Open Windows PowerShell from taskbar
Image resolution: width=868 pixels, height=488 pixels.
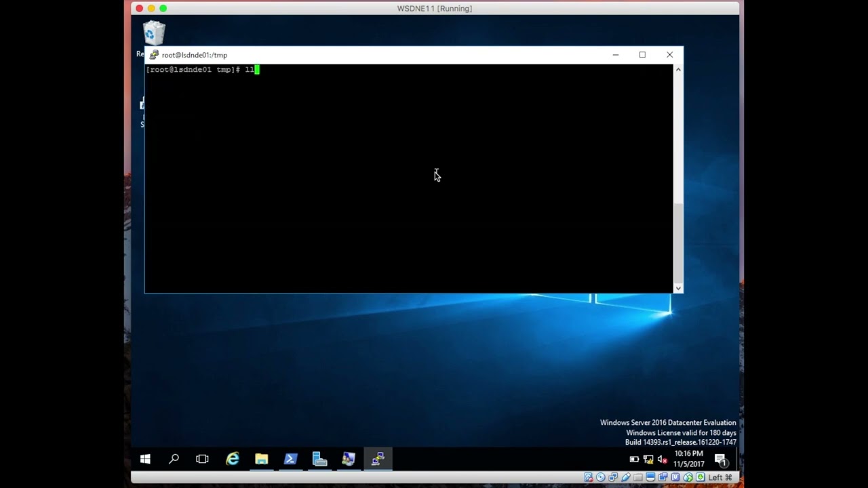290,459
